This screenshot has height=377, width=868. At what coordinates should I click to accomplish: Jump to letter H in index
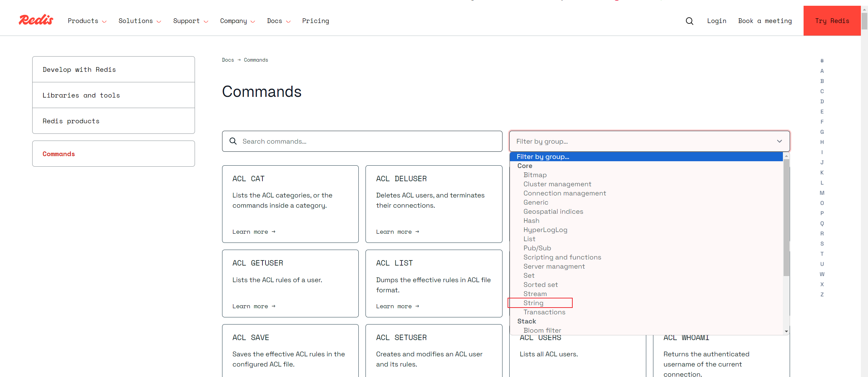point(822,142)
